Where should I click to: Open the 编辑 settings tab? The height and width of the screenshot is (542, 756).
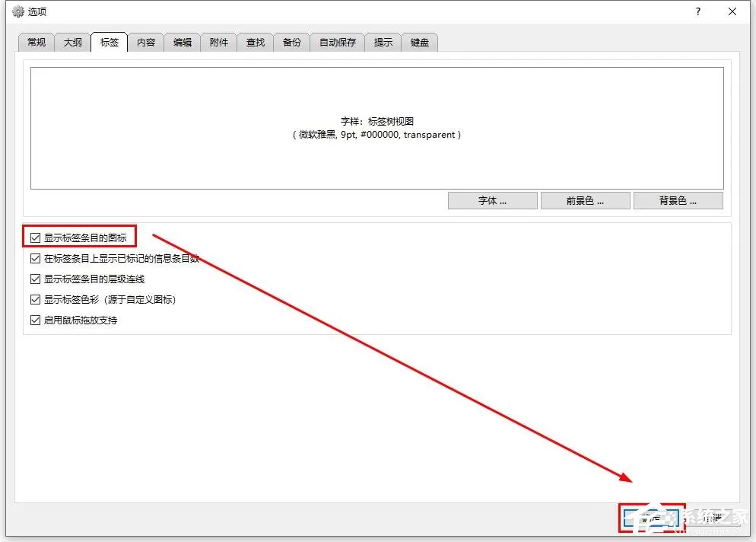[x=183, y=43]
